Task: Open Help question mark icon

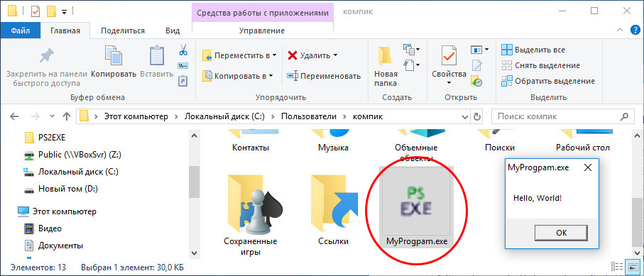Action: pos(635,31)
